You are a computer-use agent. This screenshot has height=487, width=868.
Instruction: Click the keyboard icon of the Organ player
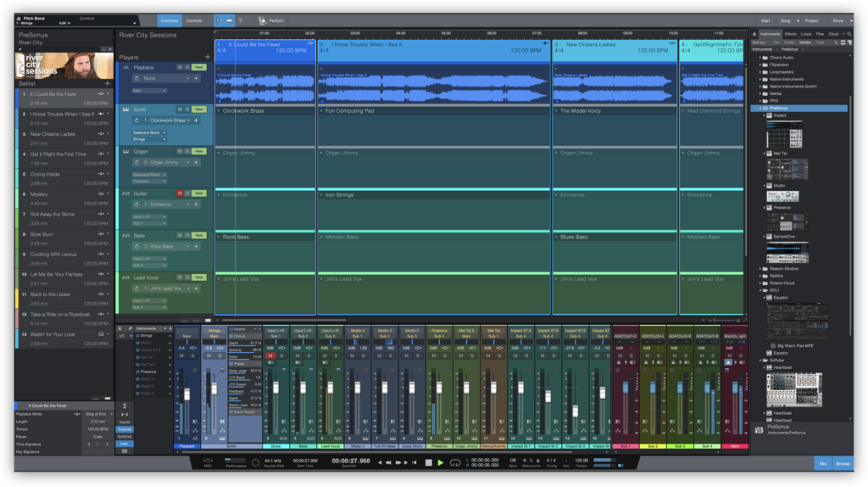click(125, 151)
